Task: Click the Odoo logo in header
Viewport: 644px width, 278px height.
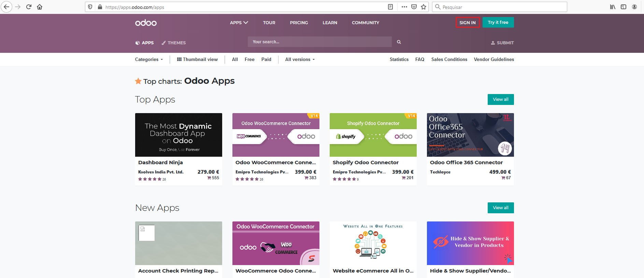Action: [x=146, y=23]
